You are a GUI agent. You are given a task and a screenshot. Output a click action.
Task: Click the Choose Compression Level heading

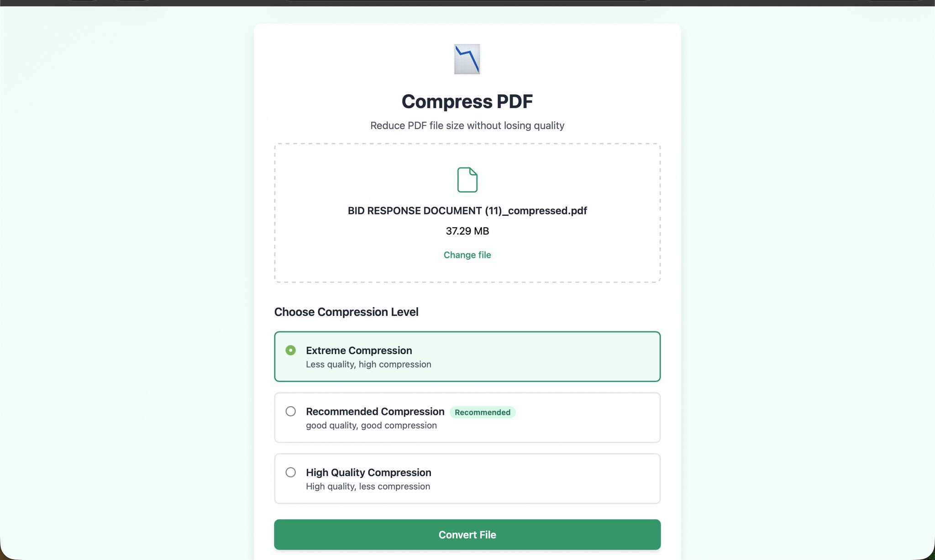(346, 312)
